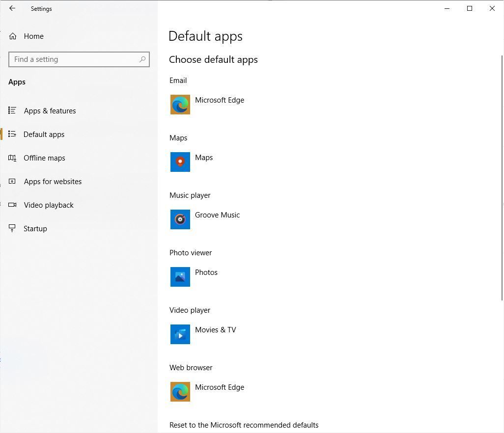Open Apps for websites section
This screenshot has height=433, width=504.
click(53, 182)
